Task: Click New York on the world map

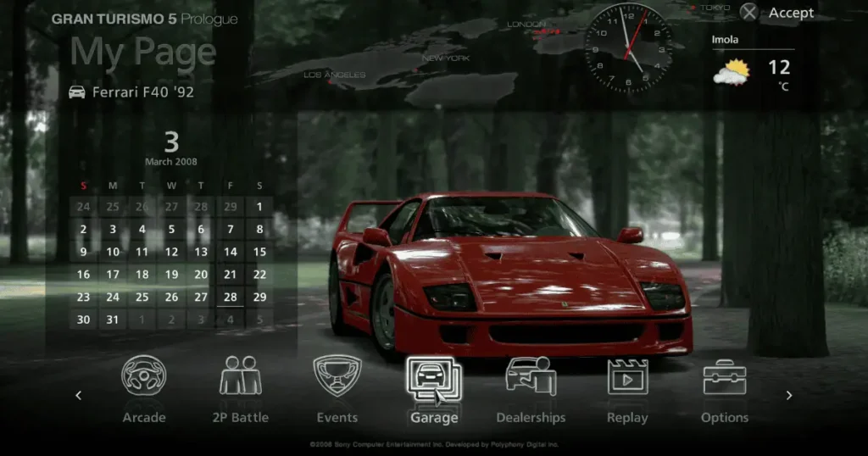Action: point(446,58)
